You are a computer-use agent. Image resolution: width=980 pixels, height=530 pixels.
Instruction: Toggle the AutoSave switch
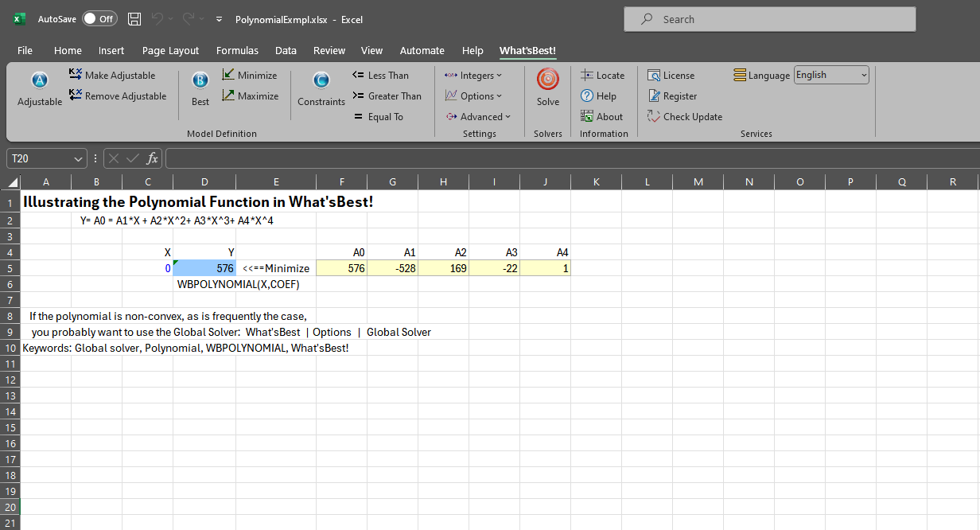(99, 19)
